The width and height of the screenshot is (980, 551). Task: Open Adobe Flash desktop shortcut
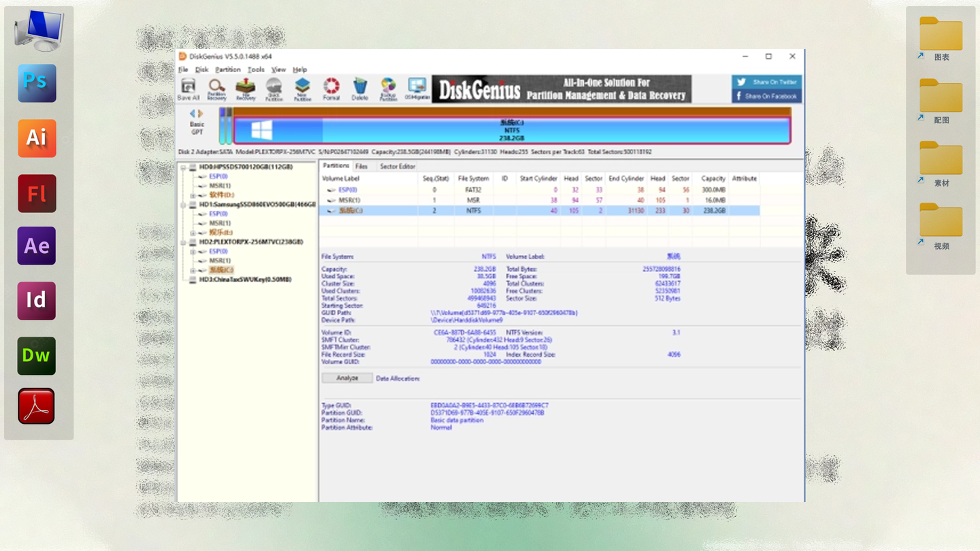click(37, 193)
